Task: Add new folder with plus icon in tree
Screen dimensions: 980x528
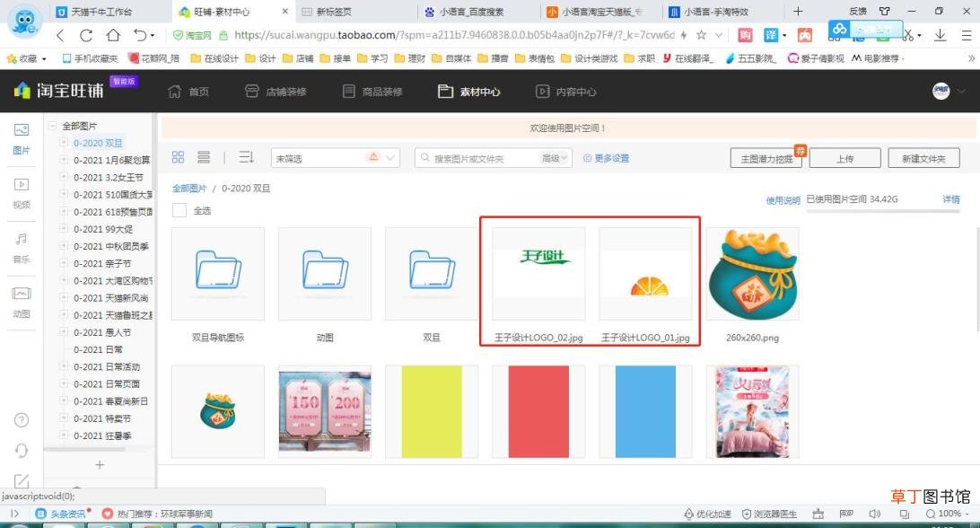Action: [100, 465]
